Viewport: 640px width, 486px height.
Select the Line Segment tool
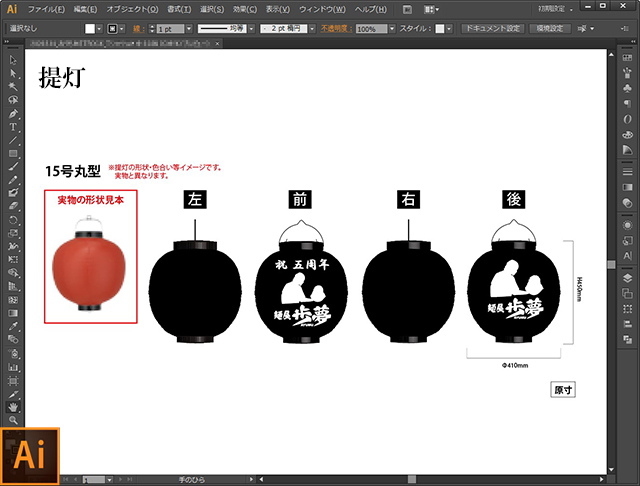pos(13,140)
